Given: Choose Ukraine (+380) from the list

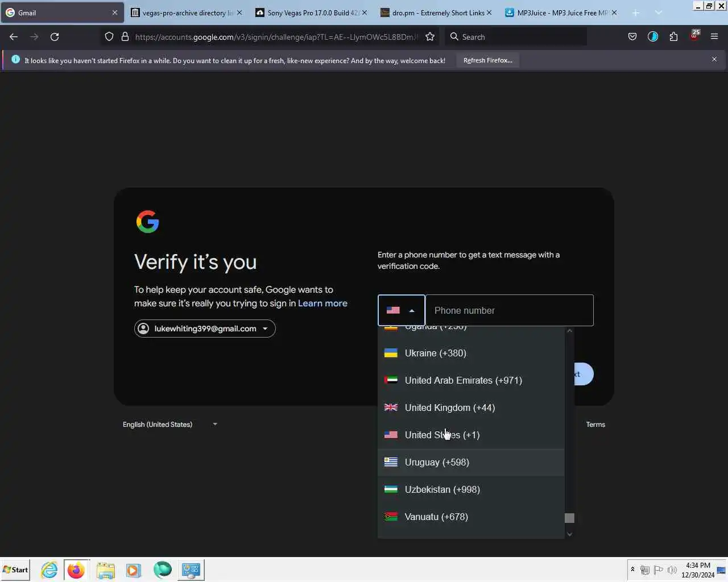Looking at the screenshot, I should coord(471,353).
